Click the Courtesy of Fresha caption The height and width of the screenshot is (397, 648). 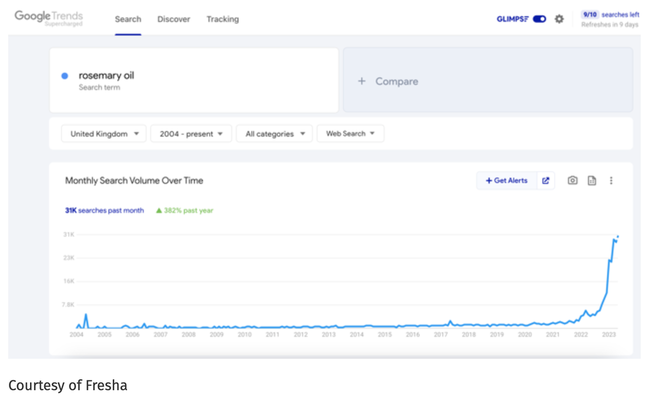click(x=68, y=385)
